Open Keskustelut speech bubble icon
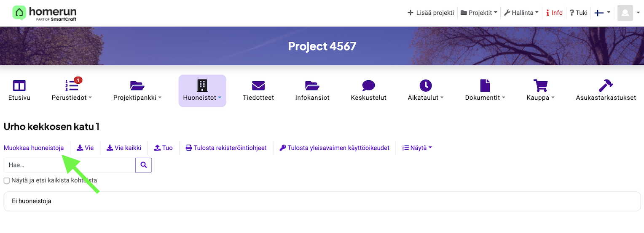 click(x=368, y=86)
